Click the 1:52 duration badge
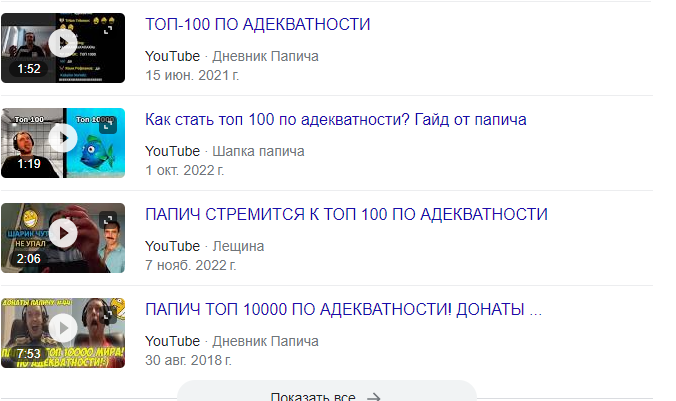 click(28, 69)
